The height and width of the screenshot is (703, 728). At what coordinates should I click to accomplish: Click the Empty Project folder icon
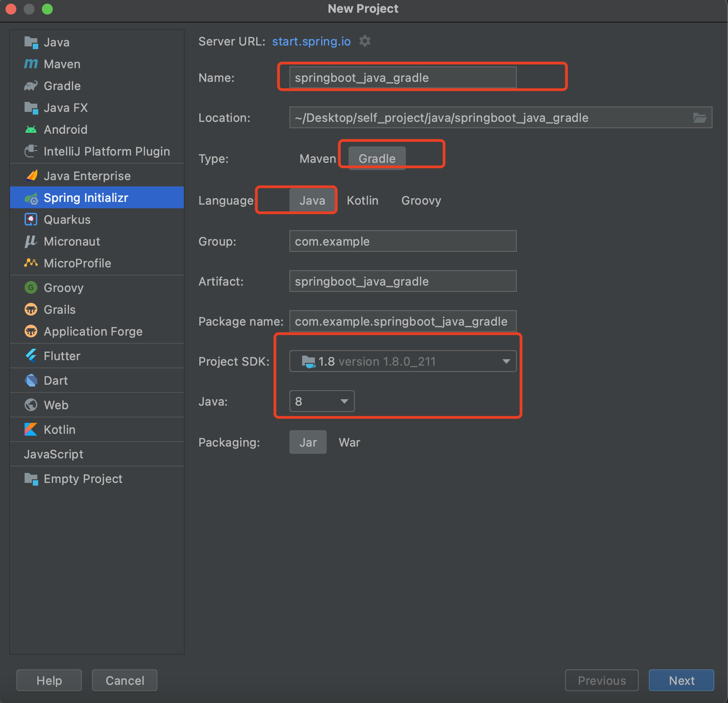(x=31, y=479)
